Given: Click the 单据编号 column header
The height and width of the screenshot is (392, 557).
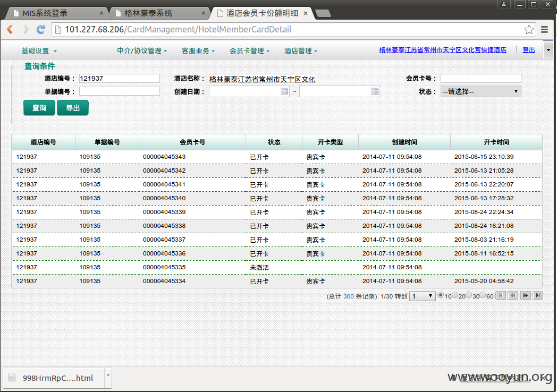Looking at the screenshot, I should [107, 142].
